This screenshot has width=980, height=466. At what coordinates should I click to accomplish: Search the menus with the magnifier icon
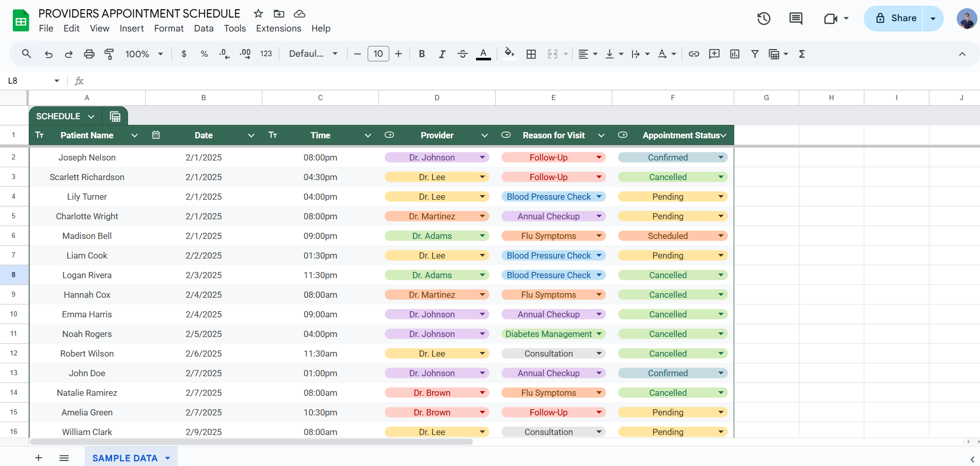(x=26, y=54)
